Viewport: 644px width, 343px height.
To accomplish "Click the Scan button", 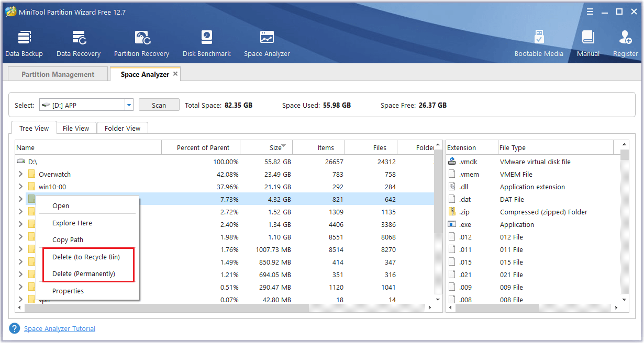I will (159, 105).
